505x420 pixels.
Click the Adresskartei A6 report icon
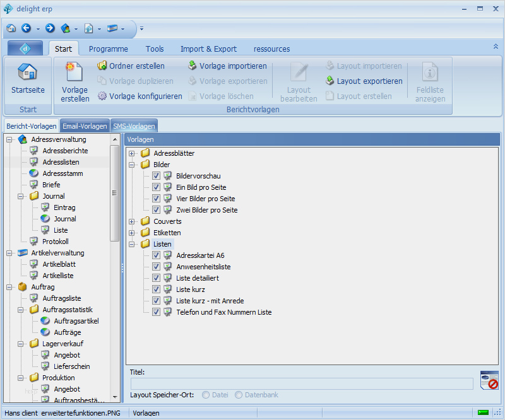pos(167,255)
